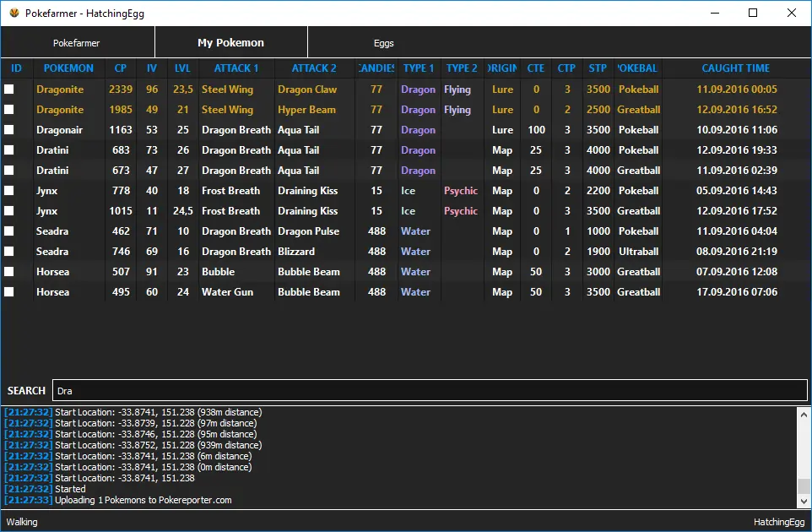
Task: Click the Uploading 1 Pokemons log line
Action: (118, 501)
